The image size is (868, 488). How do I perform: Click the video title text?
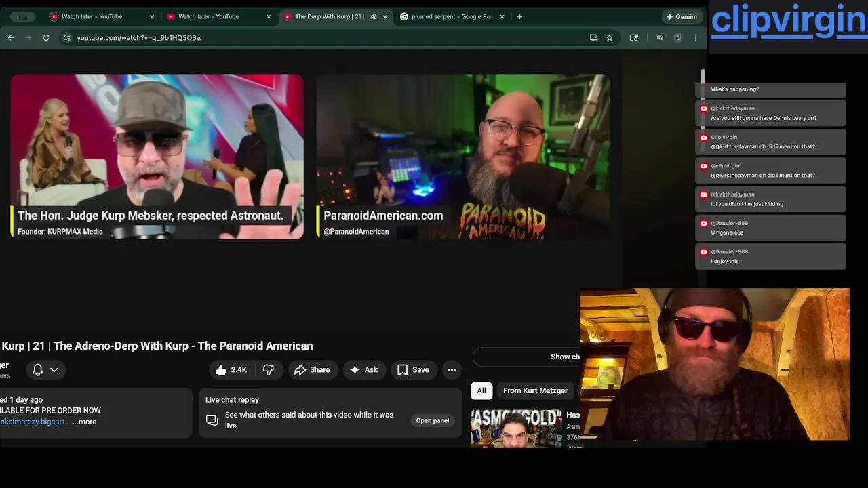(x=157, y=346)
